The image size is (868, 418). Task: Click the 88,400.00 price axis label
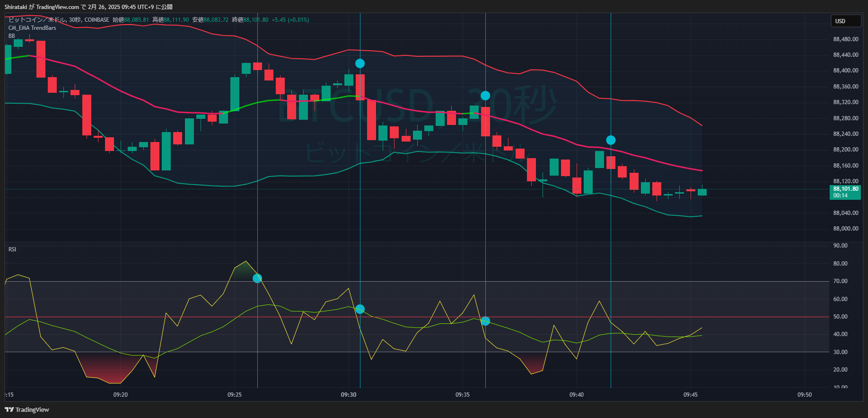[846, 71]
